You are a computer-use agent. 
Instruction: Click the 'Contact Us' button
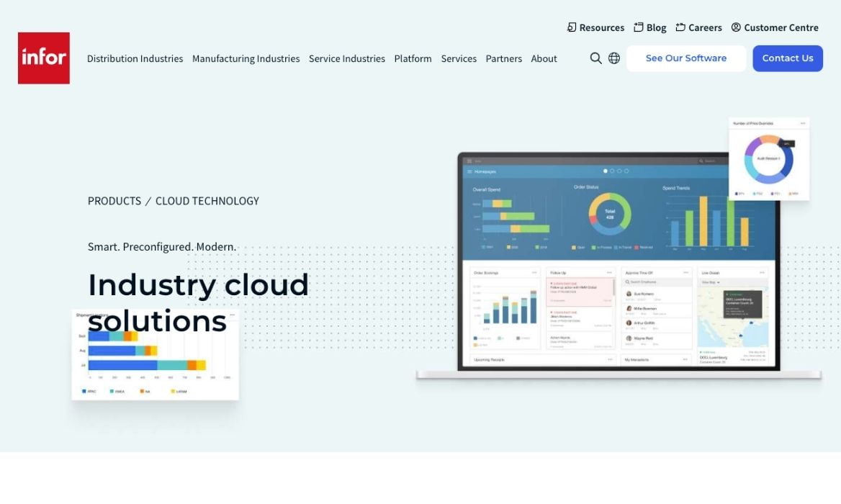tap(788, 58)
